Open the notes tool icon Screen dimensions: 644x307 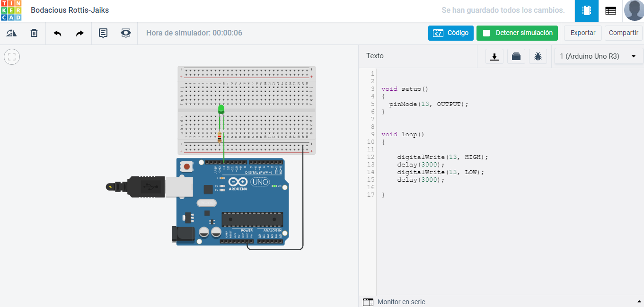(x=103, y=33)
